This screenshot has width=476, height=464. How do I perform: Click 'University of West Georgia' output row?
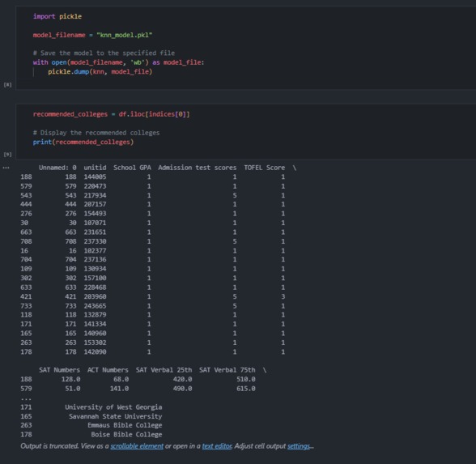click(x=113, y=407)
